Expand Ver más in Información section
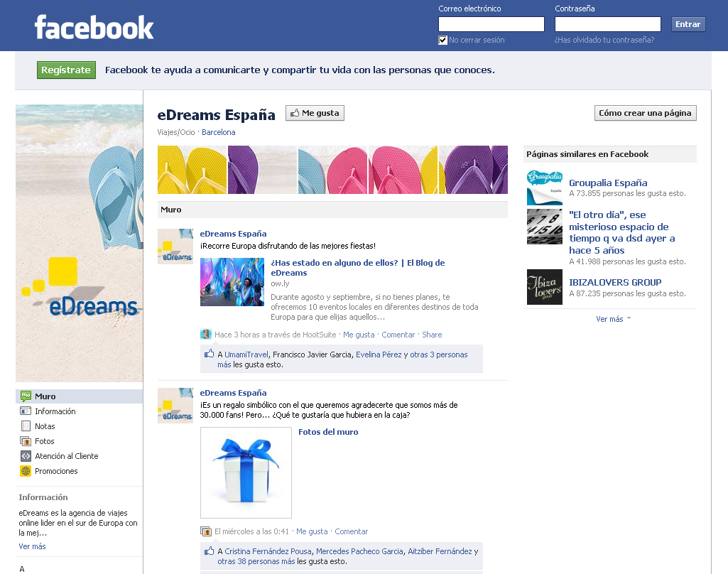Image resolution: width=728 pixels, height=574 pixels. tap(32, 546)
